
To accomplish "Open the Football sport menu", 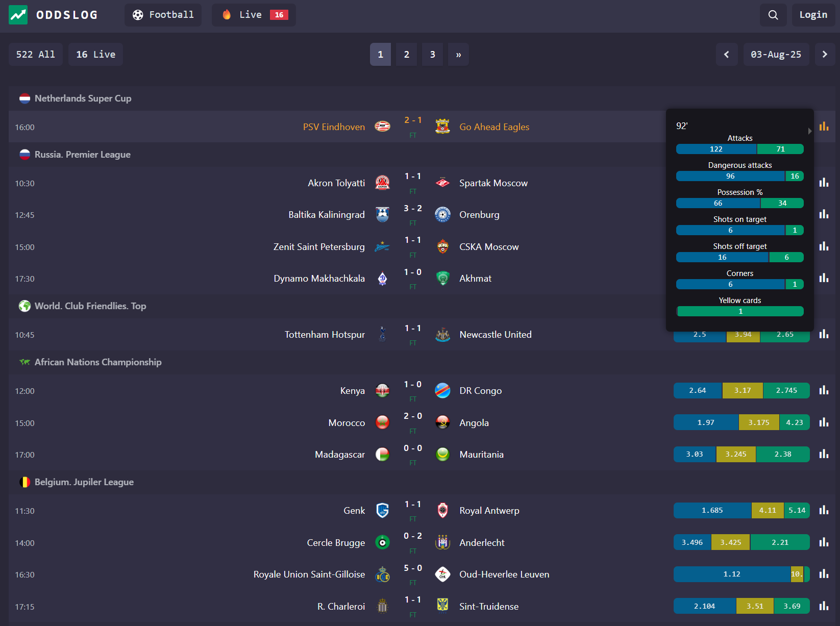I will pos(163,15).
